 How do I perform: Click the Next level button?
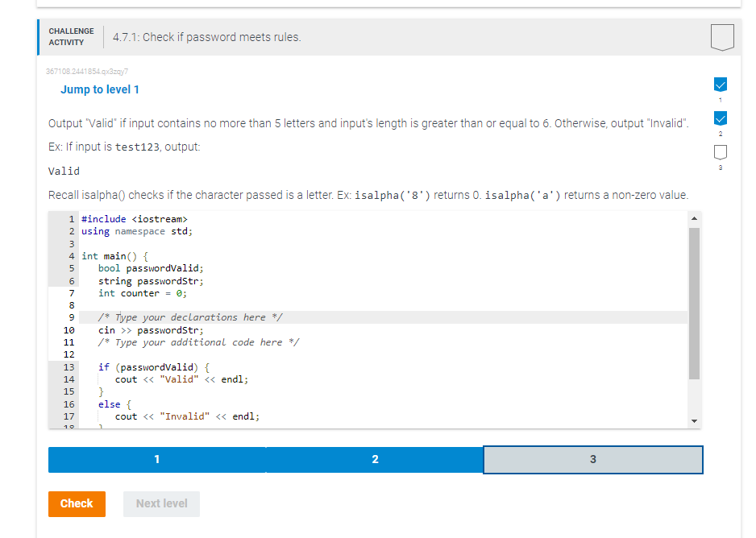point(161,503)
